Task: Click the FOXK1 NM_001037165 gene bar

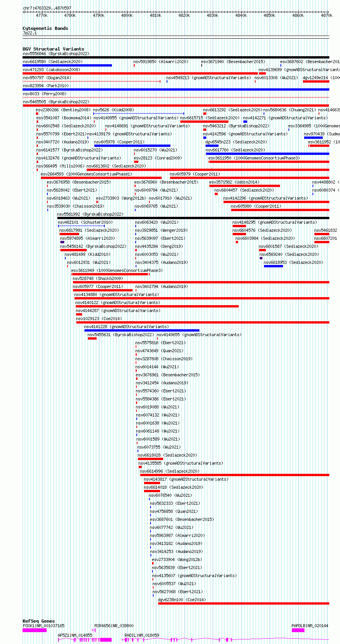Action: tap(34, 630)
